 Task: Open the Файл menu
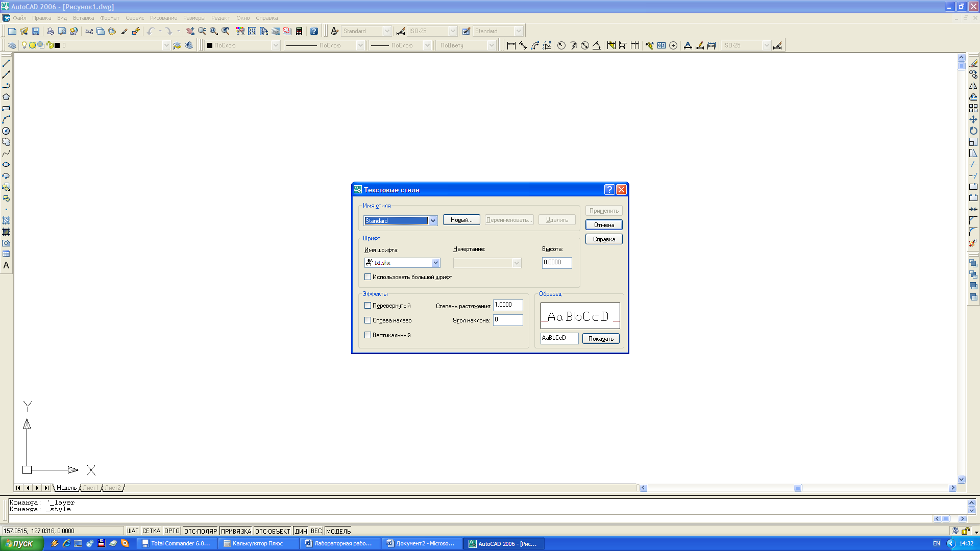pyautogui.click(x=19, y=18)
